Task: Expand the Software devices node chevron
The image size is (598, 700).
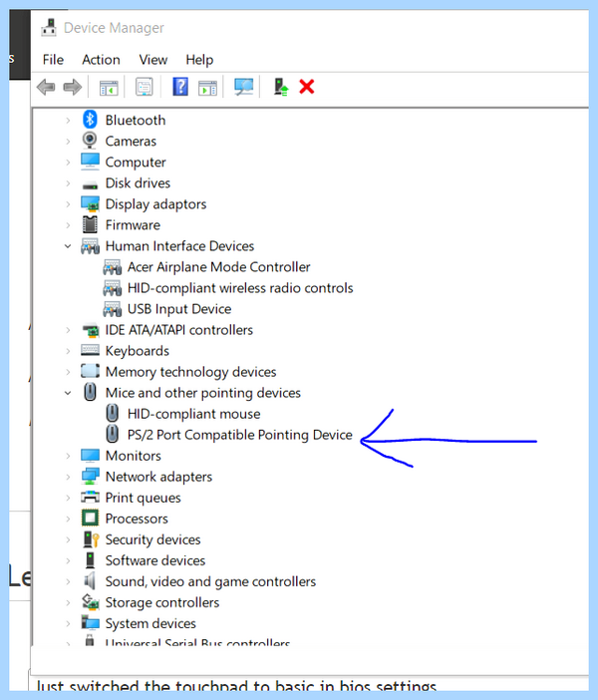Action: (x=68, y=560)
